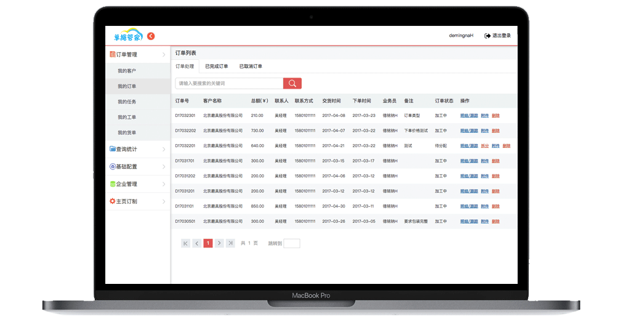This screenshot has width=644, height=327.
Task: Click remark 要求包装完整 cell
Action: tap(416, 222)
